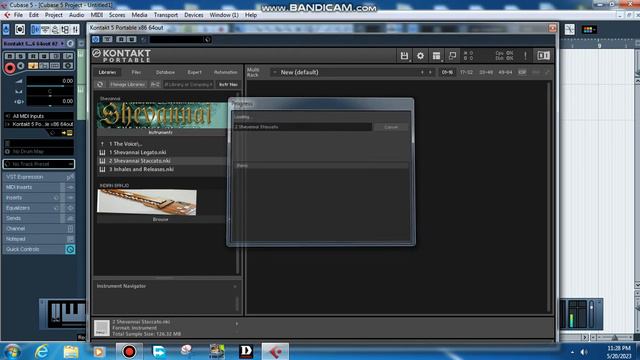Toggle solo button in Cubase inspector
This screenshot has height=360, width=640.
20,56
